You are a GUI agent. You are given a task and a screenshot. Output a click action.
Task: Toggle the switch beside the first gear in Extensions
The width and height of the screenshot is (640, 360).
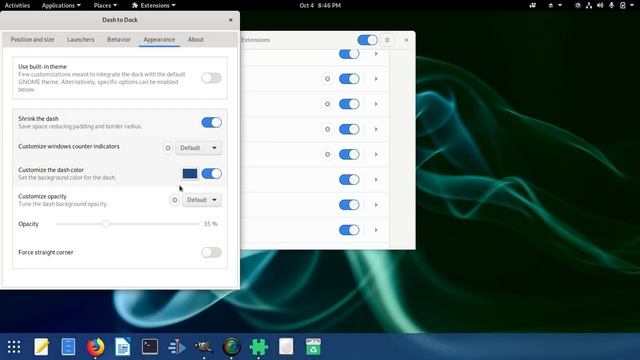point(349,79)
